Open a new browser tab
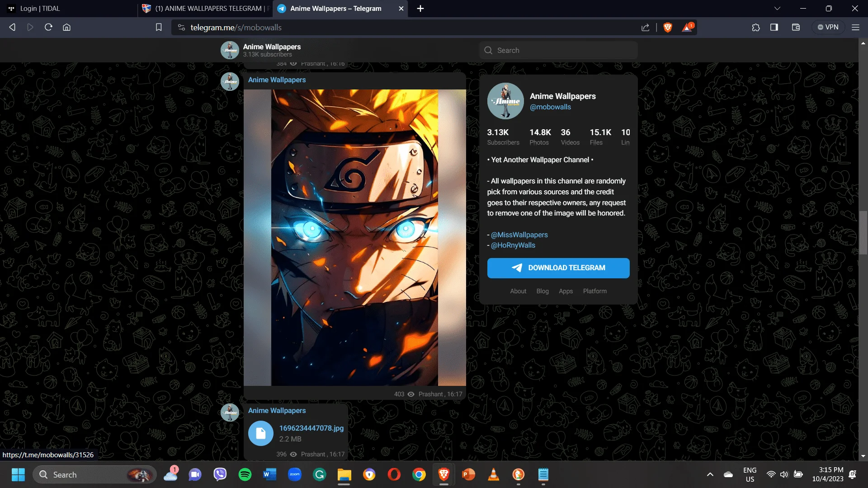 420,8
